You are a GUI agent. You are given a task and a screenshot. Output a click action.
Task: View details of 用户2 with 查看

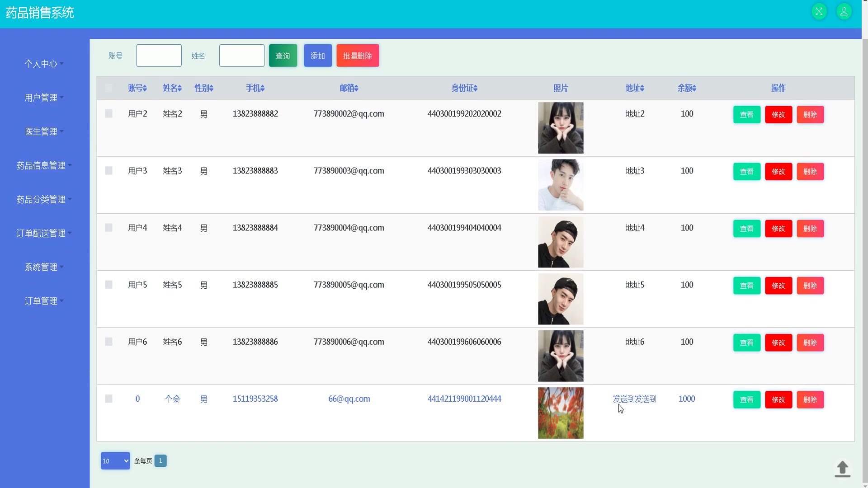(747, 115)
